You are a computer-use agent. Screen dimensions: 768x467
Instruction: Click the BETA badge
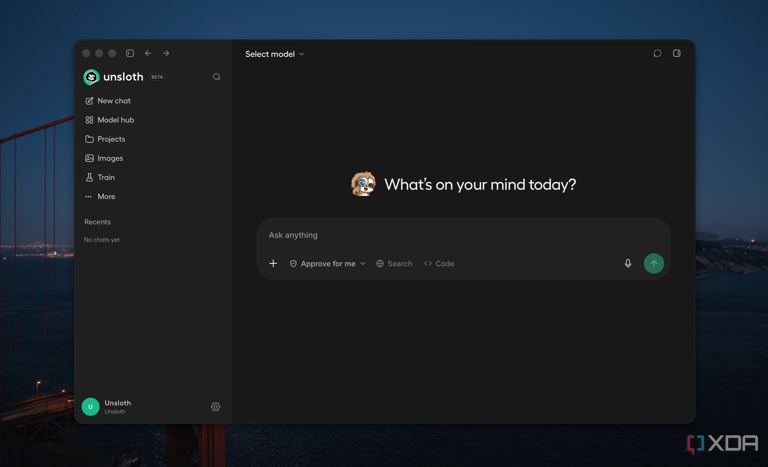coord(157,77)
